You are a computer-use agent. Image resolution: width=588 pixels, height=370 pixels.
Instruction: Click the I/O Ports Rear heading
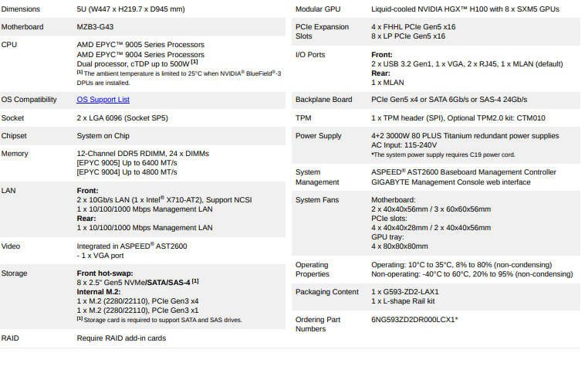(380, 73)
